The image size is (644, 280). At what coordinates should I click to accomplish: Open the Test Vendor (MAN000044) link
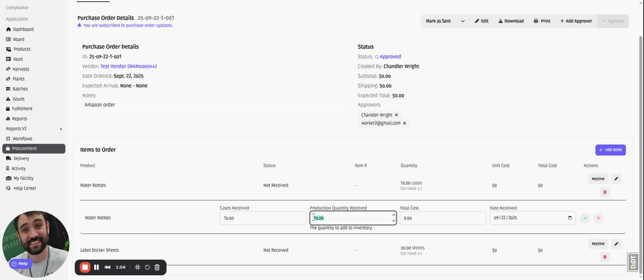[128, 66]
